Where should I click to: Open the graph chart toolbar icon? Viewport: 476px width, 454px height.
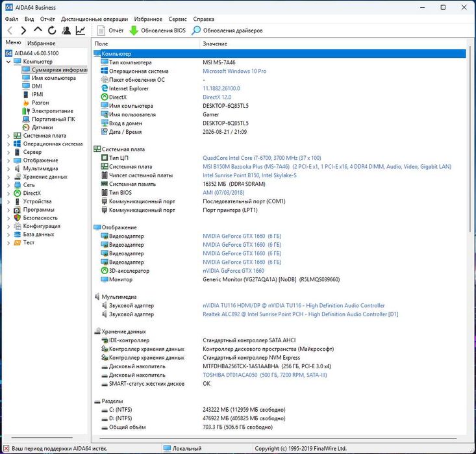click(81, 31)
